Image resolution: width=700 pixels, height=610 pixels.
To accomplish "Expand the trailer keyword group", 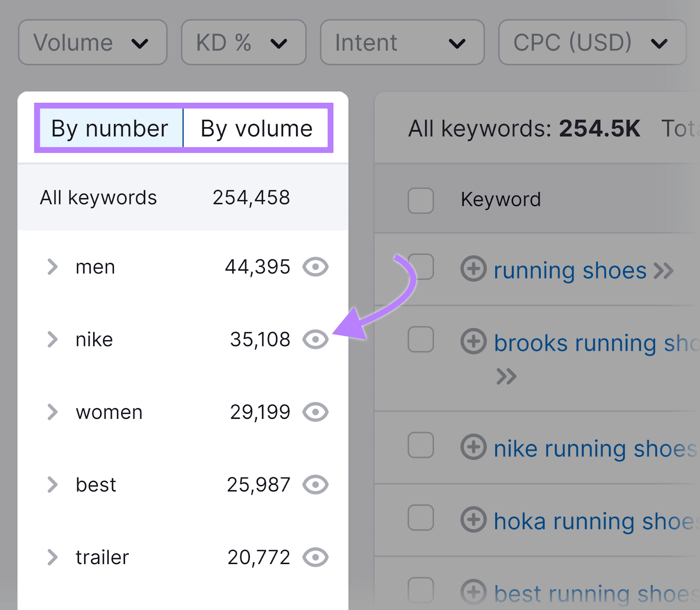I will (x=52, y=557).
